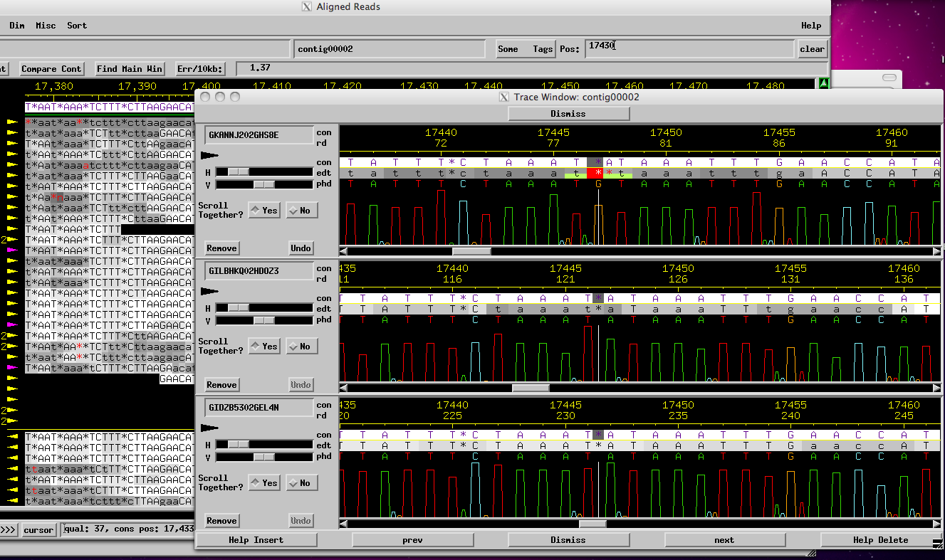The width and height of the screenshot is (945, 560).
Task: Click left scroll arrow of GKANNJ202GHS8E trace
Action: tap(344, 251)
